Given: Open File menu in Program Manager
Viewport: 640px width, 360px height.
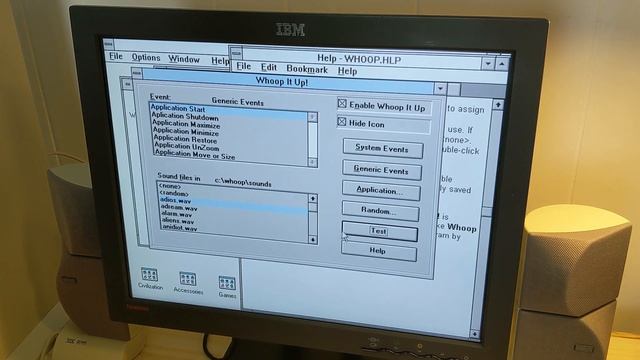Looking at the screenshot, I should tap(116, 56).
